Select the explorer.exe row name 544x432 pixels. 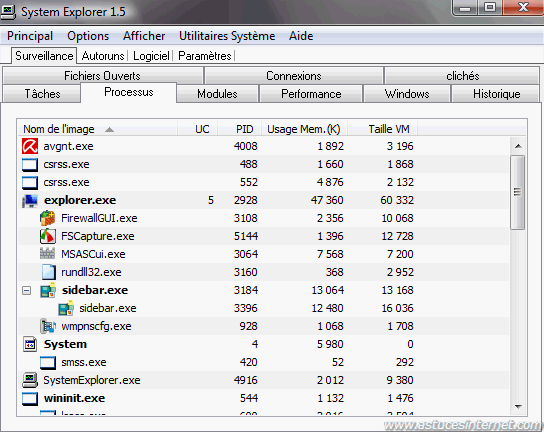pyautogui.click(x=80, y=200)
